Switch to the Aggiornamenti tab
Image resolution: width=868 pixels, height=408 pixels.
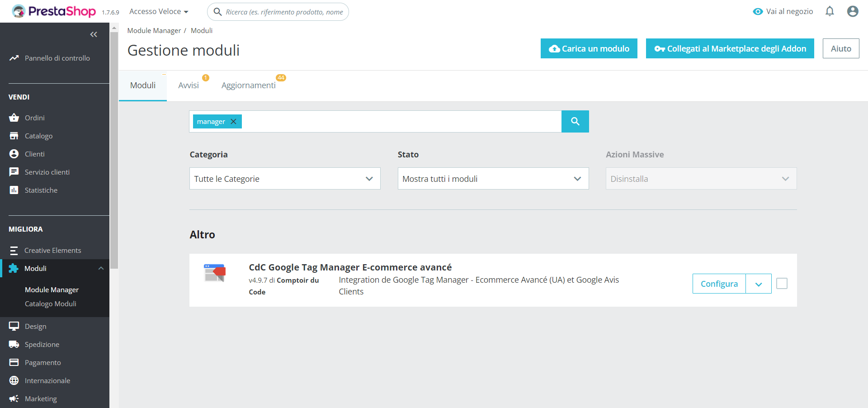[x=248, y=85]
